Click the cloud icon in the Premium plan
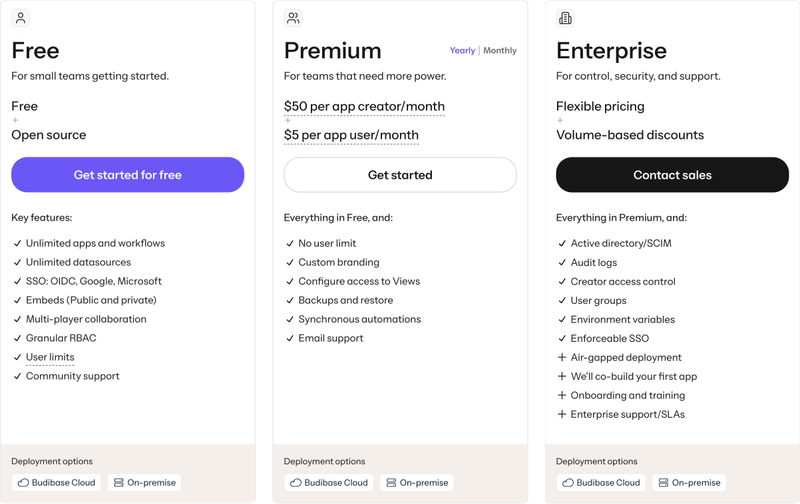800x504 pixels. pyautogui.click(x=296, y=483)
